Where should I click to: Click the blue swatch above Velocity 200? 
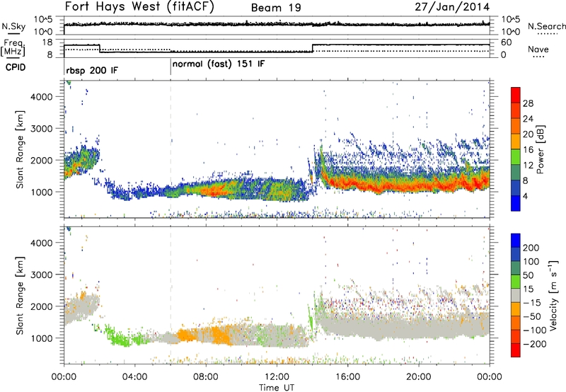516,241
